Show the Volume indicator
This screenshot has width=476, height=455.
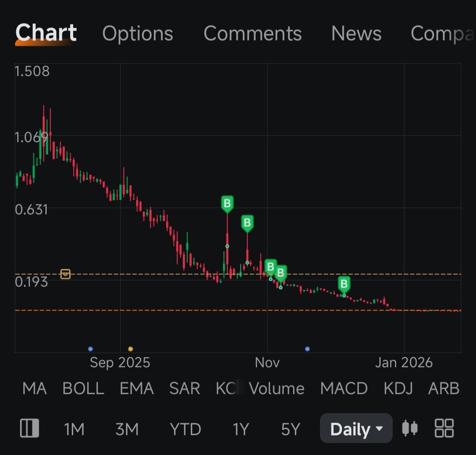coord(276,388)
